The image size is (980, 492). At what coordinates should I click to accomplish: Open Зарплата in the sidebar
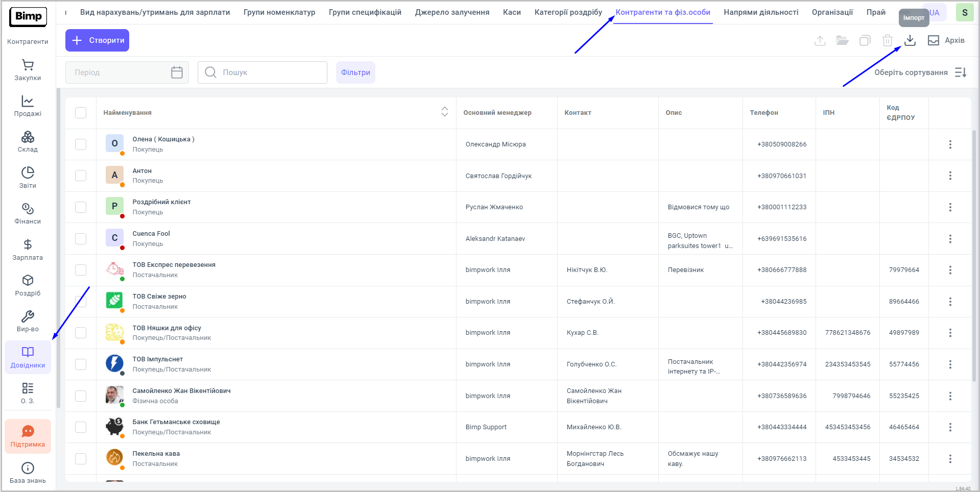28,250
